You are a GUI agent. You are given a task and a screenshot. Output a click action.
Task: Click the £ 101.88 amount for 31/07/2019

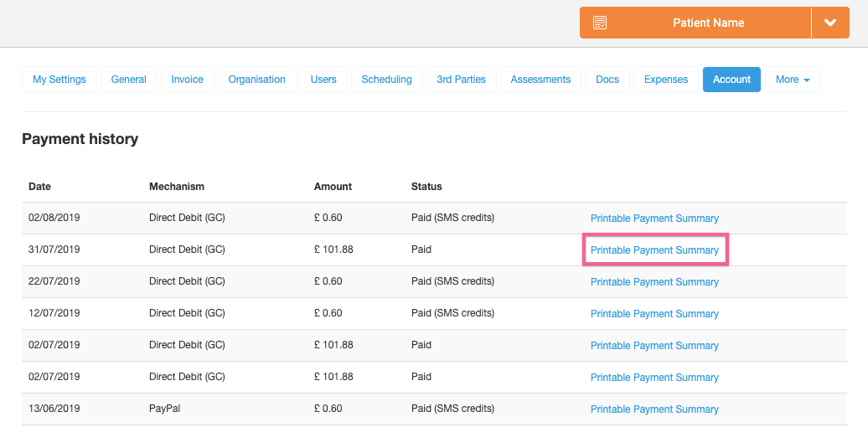click(333, 250)
